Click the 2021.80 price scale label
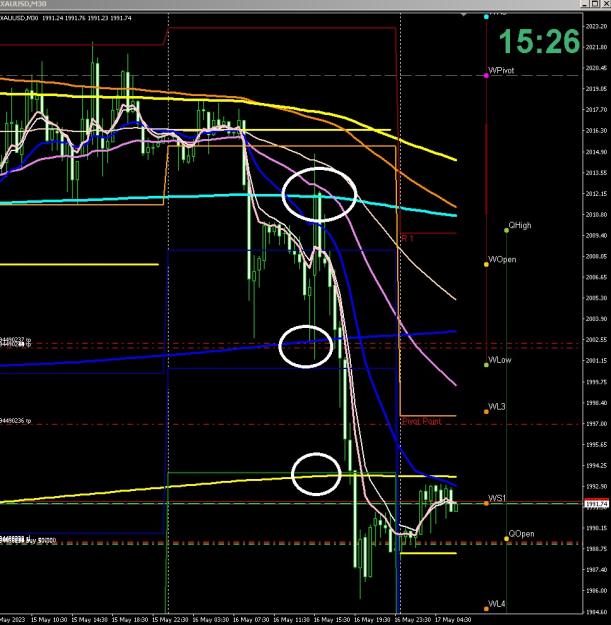Screen dimensions: 611x625 click(596, 47)
